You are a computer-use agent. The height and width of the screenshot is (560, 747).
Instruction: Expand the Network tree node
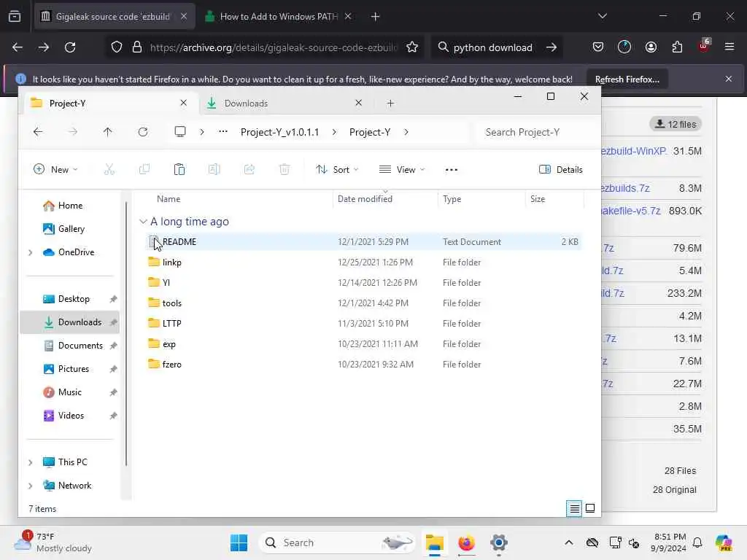click(31, 486)
